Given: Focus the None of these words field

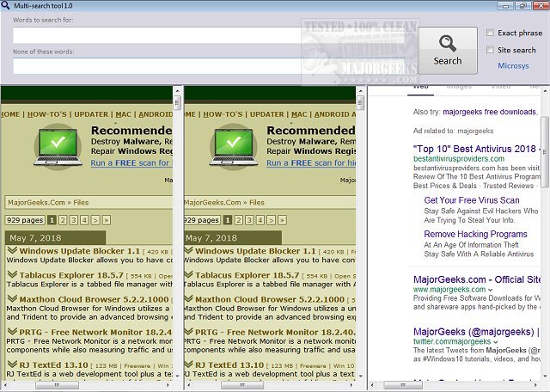Looking at the screenshot, I should tap(209, 66).
